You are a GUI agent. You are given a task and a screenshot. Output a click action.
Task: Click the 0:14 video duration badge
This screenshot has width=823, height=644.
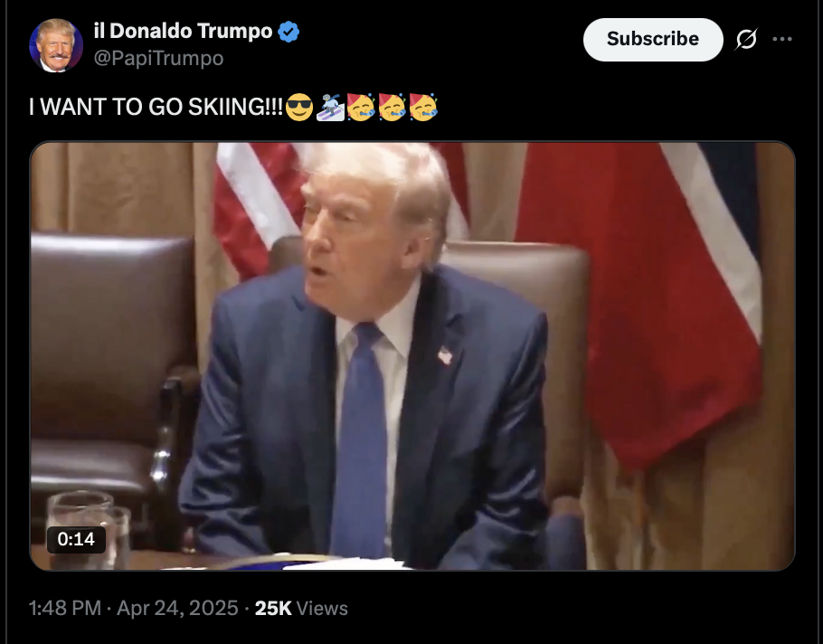point(76,540)
